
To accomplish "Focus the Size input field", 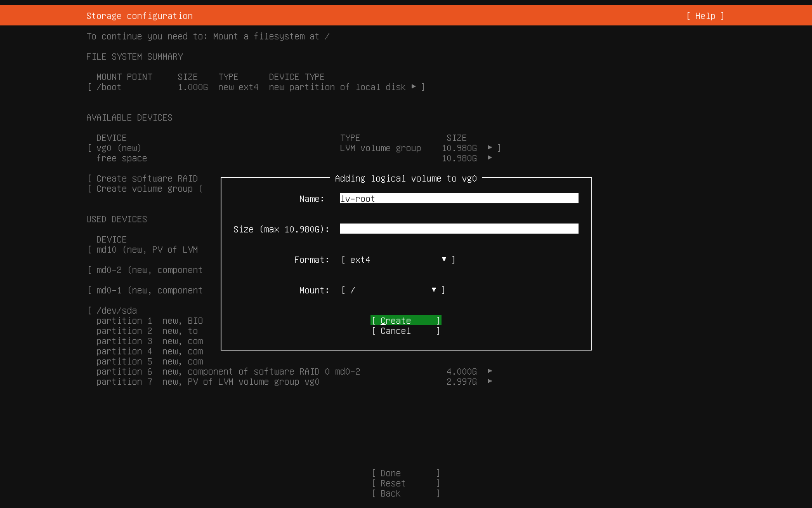I will click(x=459, y=229).
